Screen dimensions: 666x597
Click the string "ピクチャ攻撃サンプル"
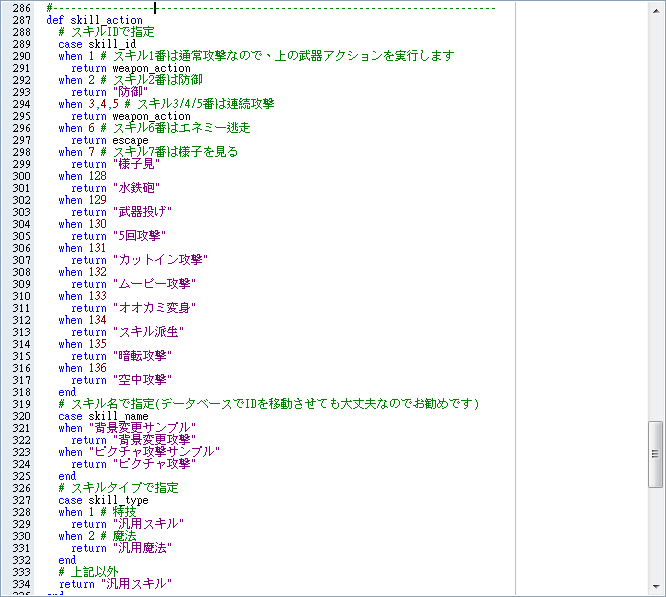point(154,452)
